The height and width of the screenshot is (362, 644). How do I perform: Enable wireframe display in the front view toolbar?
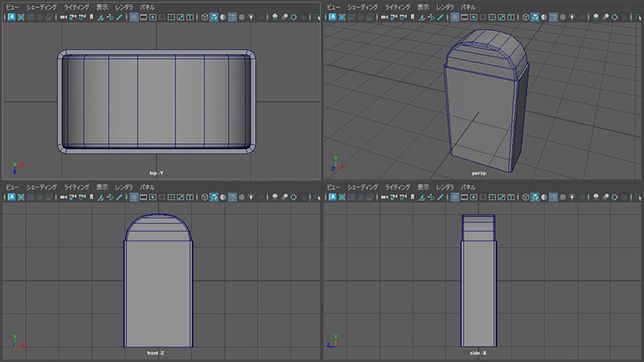click(204, 198)
